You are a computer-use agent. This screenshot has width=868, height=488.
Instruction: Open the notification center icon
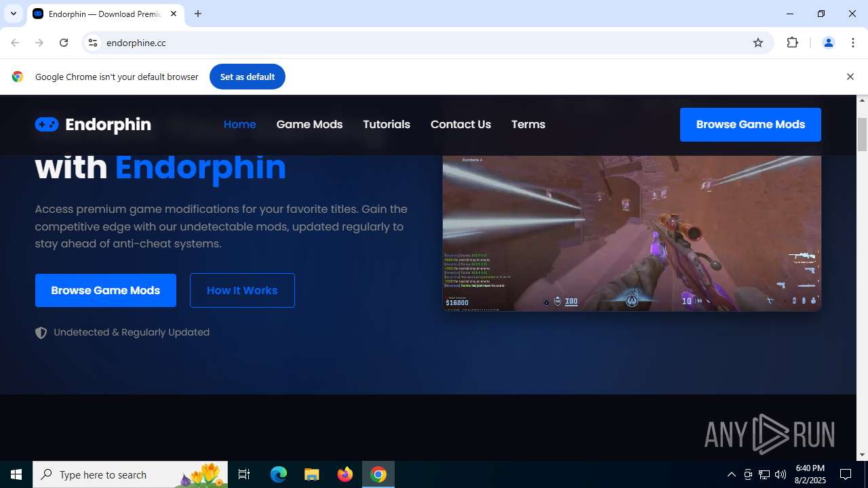[846, 474]
